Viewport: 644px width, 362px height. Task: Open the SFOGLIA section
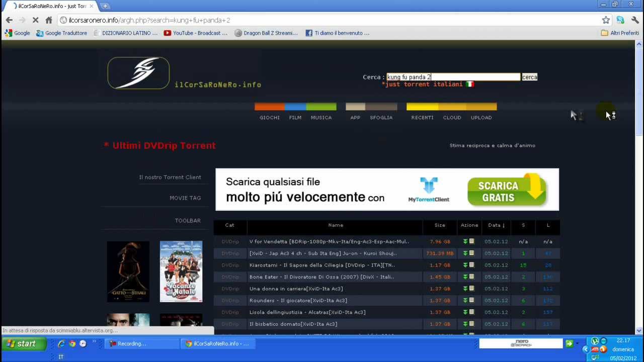coord(381,118)
